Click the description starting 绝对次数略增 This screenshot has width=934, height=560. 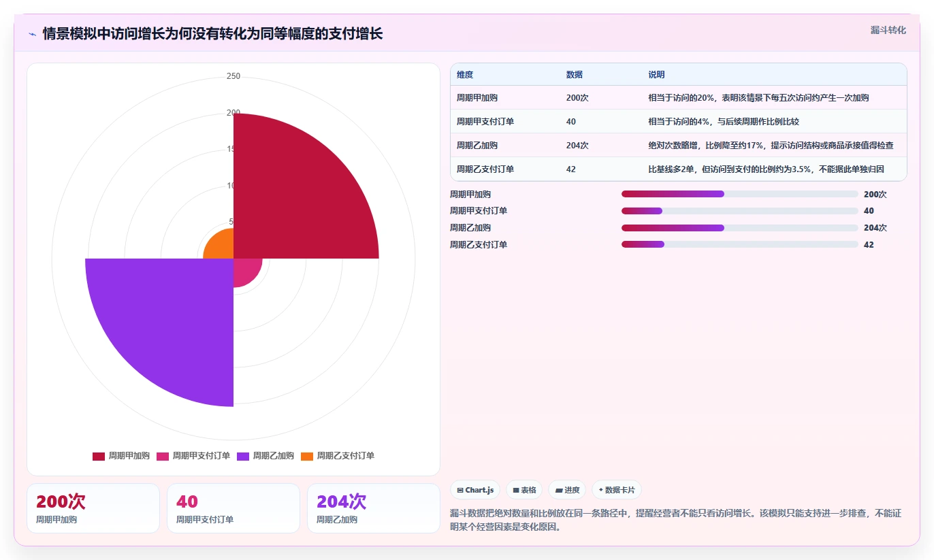771,146
